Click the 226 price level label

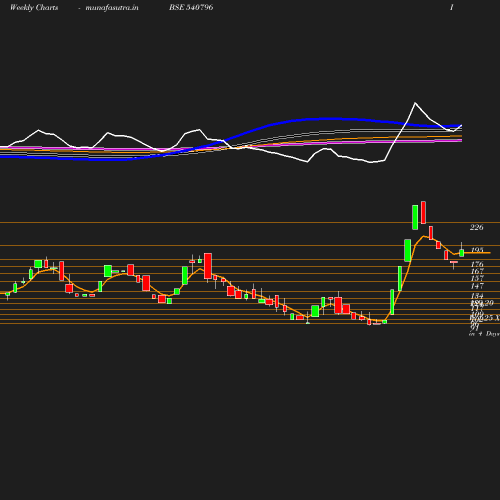click(477, 227)
